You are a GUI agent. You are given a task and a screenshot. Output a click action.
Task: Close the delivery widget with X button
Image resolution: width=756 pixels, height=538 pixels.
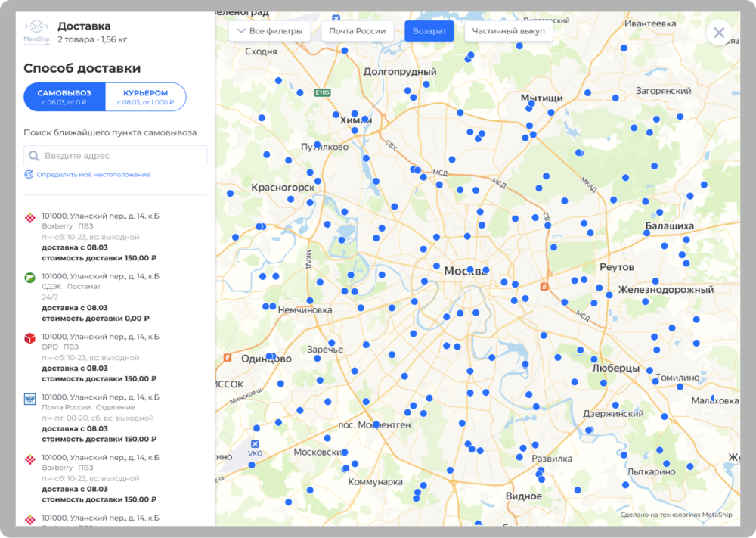719,33
